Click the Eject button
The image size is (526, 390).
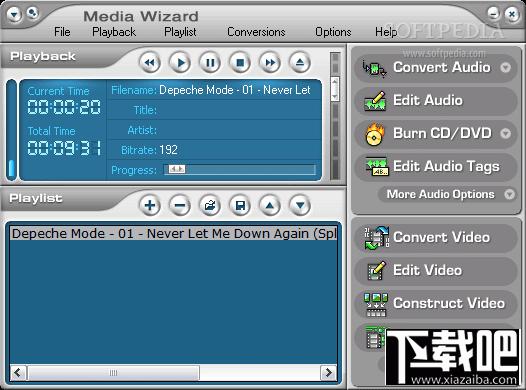pos(300,62)
